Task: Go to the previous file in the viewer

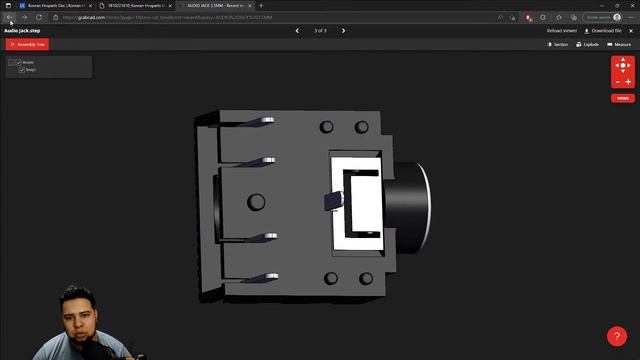Action: [297, 31]
